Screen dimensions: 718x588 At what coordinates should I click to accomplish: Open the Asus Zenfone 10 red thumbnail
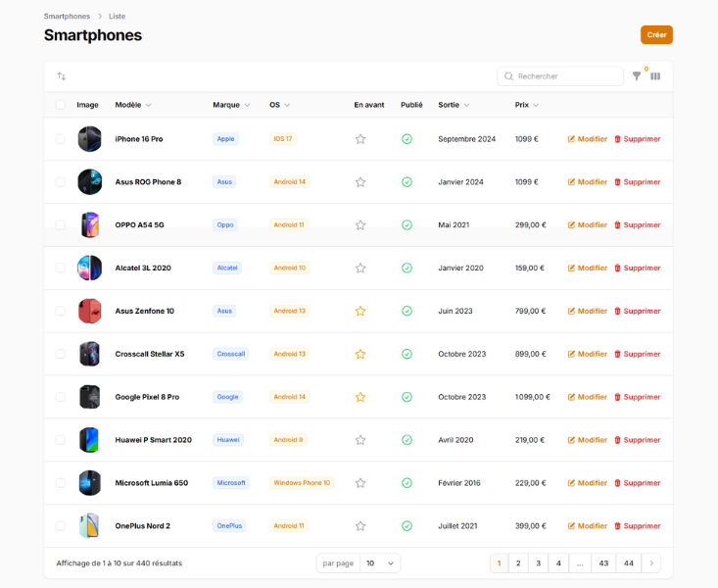[x=90, y=311]
